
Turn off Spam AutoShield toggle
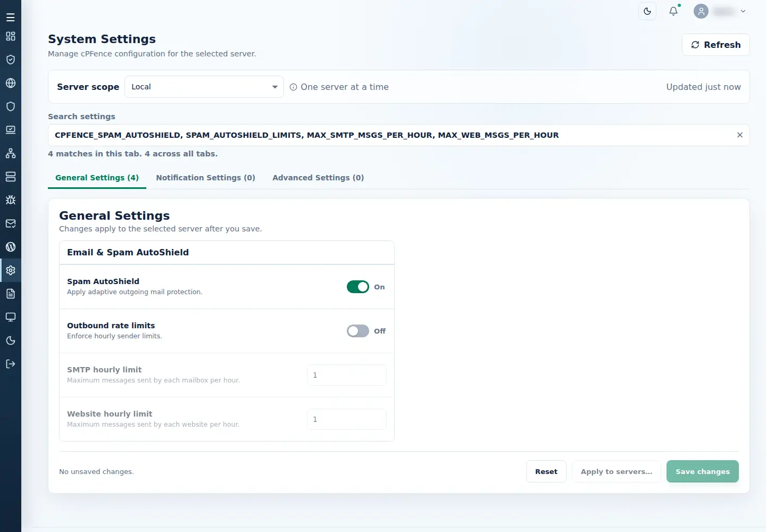(x=358, y=287)
